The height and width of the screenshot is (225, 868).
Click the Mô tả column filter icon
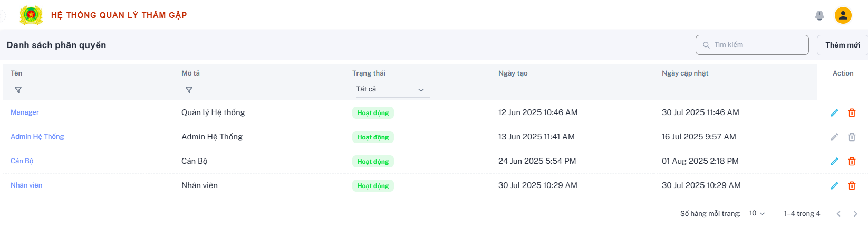pos(189,90)
